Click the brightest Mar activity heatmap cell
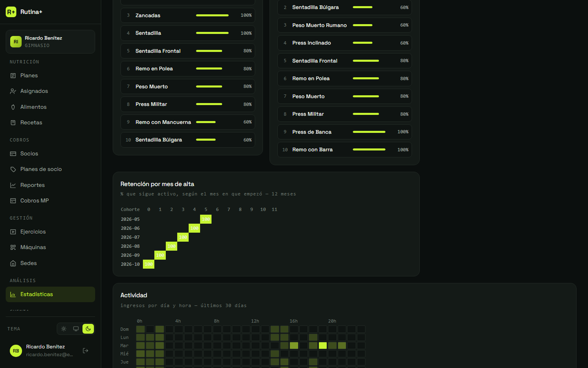The image size is (588, 368). coord(323,346)
